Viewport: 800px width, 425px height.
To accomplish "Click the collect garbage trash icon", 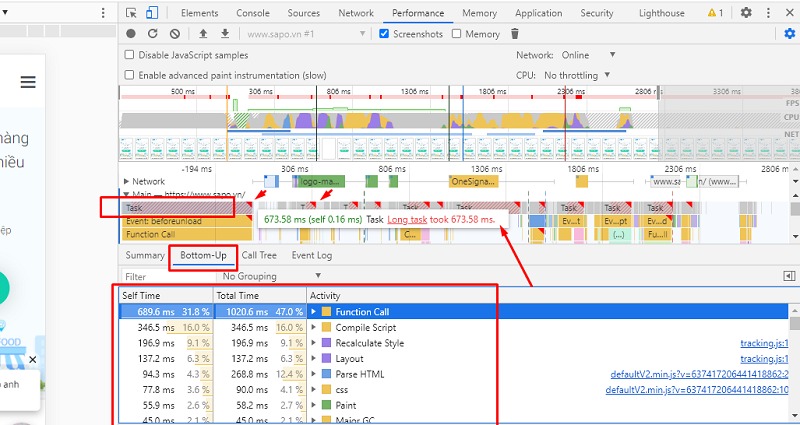I will pyautogui.click(x=515, y=34).
